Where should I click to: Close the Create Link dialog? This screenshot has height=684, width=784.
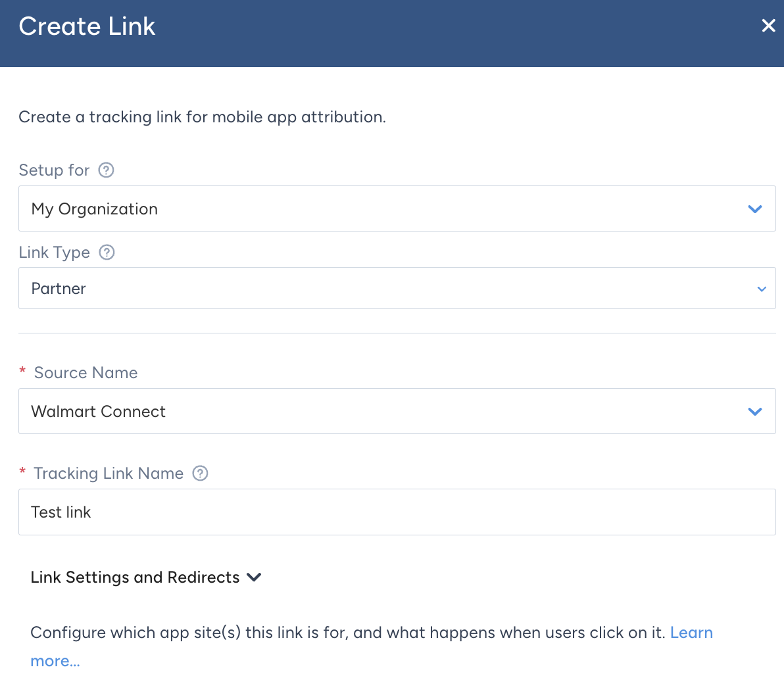[768, 26]
